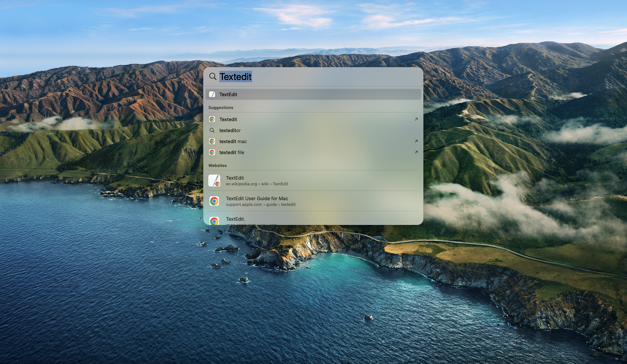The image size is (627, 364).
Task: Click the Chrome icon beside Textedit suggestion
Action: point(212,119)
